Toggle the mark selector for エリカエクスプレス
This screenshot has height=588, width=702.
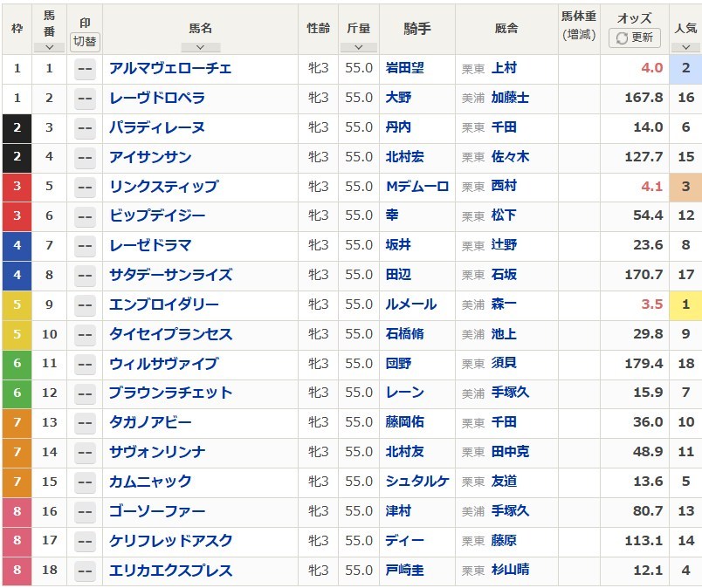(85, 571)
